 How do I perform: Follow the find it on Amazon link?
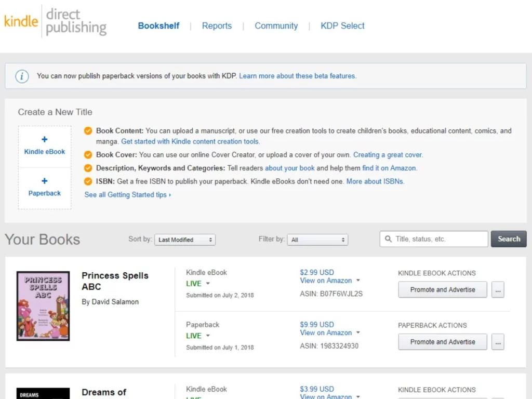pyautogui.click(x=390, y=168)
